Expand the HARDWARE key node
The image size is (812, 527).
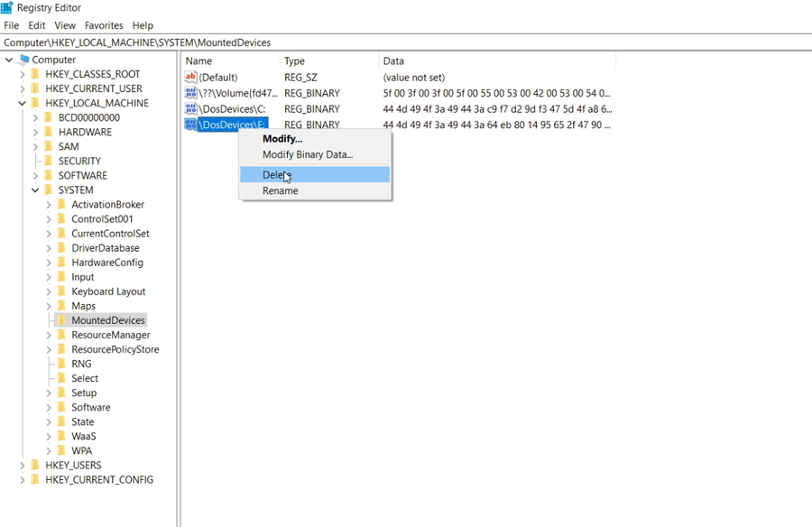pyautogui.click(x=35, y=132)
